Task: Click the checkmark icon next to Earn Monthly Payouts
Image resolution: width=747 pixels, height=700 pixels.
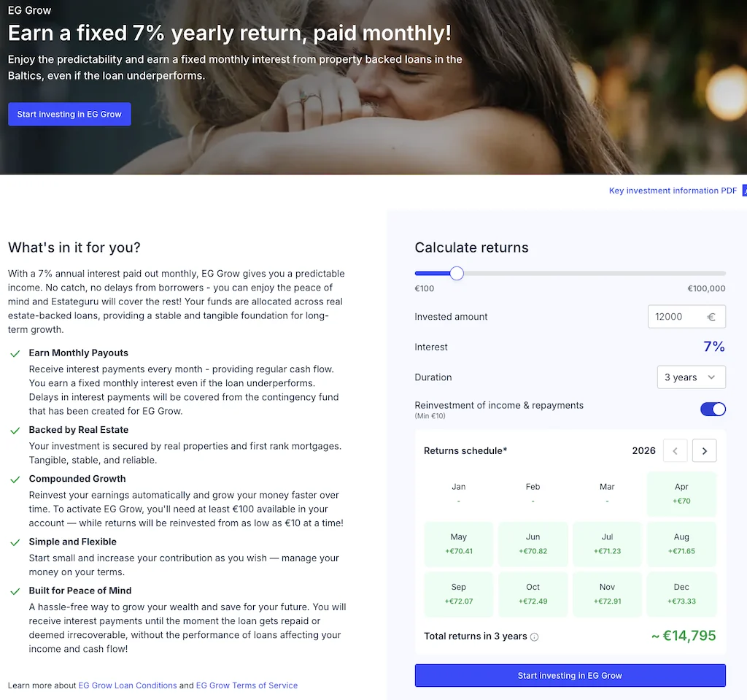Action: point(15,354)
